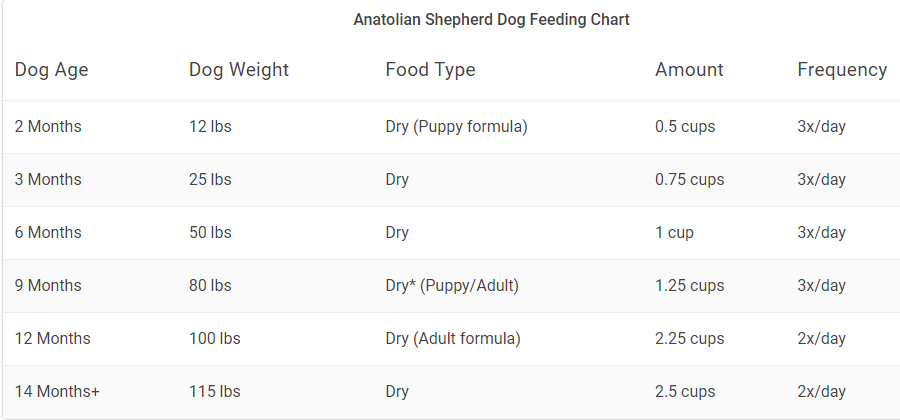This screenshot has width=900, height=420.
Task: Click the 14 Months+ age cell
Action: (57, 392)
